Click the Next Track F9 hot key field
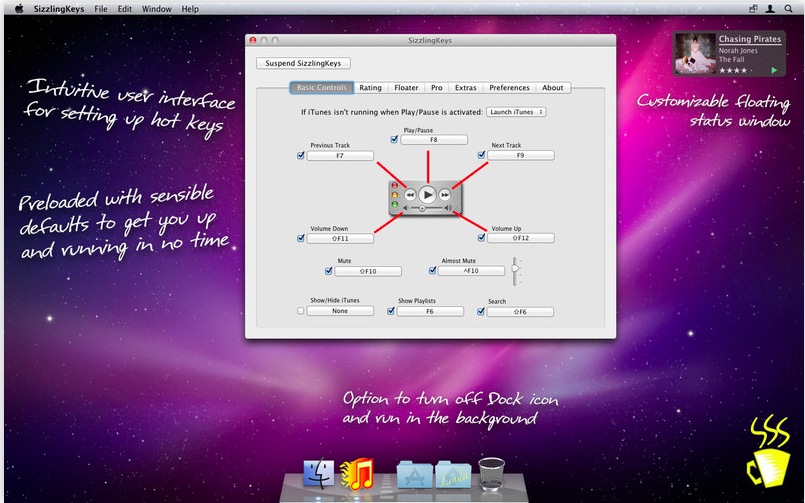Viewport: 805px width, 503px height. coord(521,155)
